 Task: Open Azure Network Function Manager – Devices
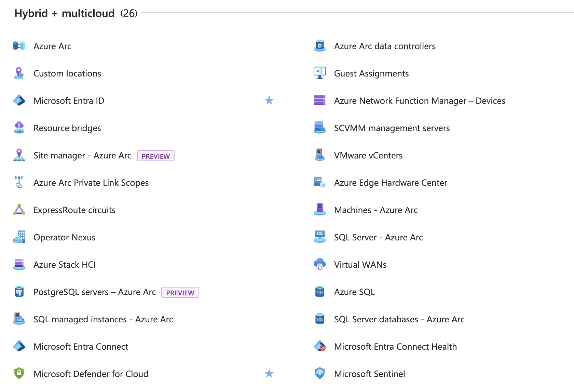click(x=420, y=101)
